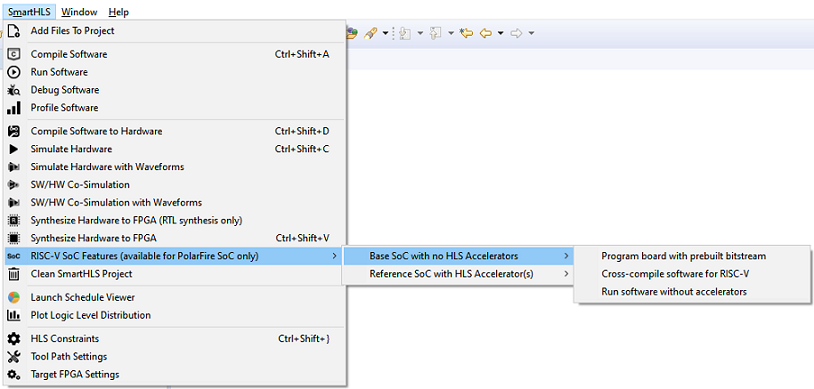The image size is (814, 389).
Task: Click the HLS Constraints gear icon
Action: (14, 339)
